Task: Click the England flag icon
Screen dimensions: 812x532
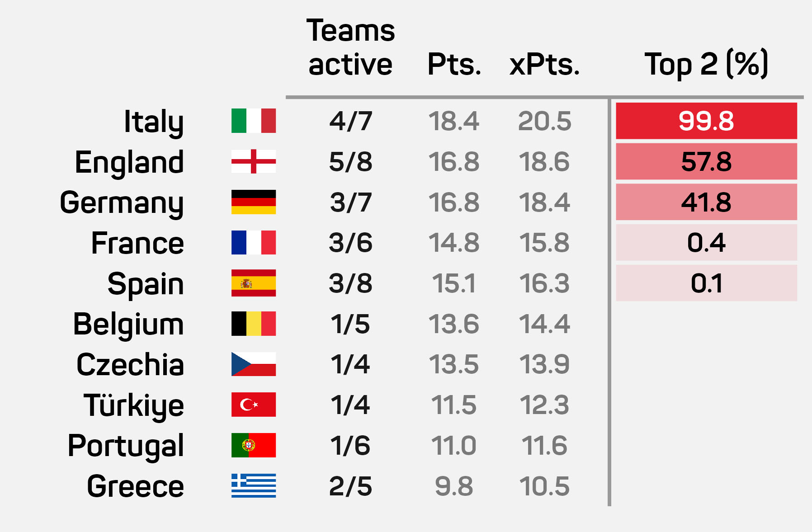Action: tap(254, 161)
